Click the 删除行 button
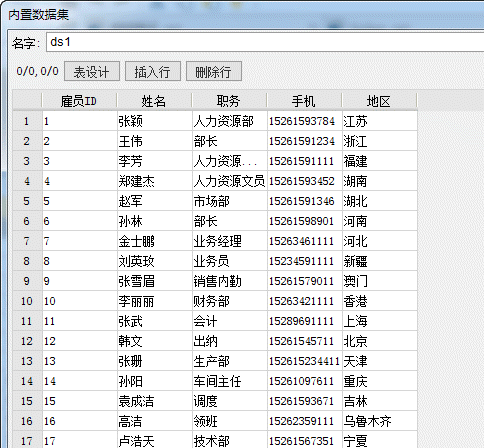This screenshot has height=448, width=484. (x=214, y=71)
